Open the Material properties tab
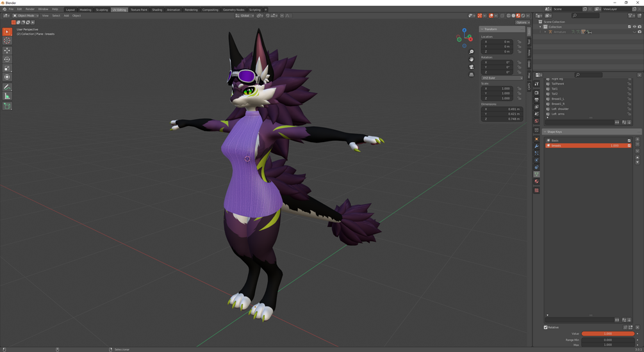Screen dimensions: 644x352 (536, 181)
